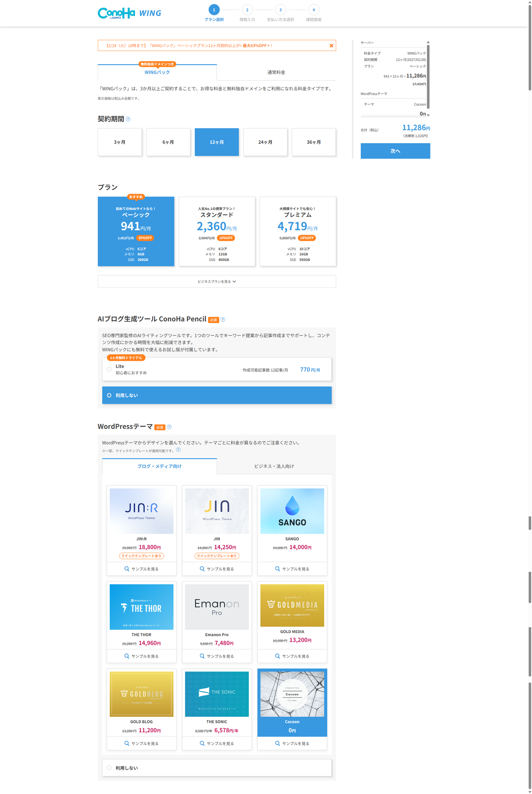532x794 pixels.
Task: Click step 1 プラン選択 circle
Action: coord(214,10)
